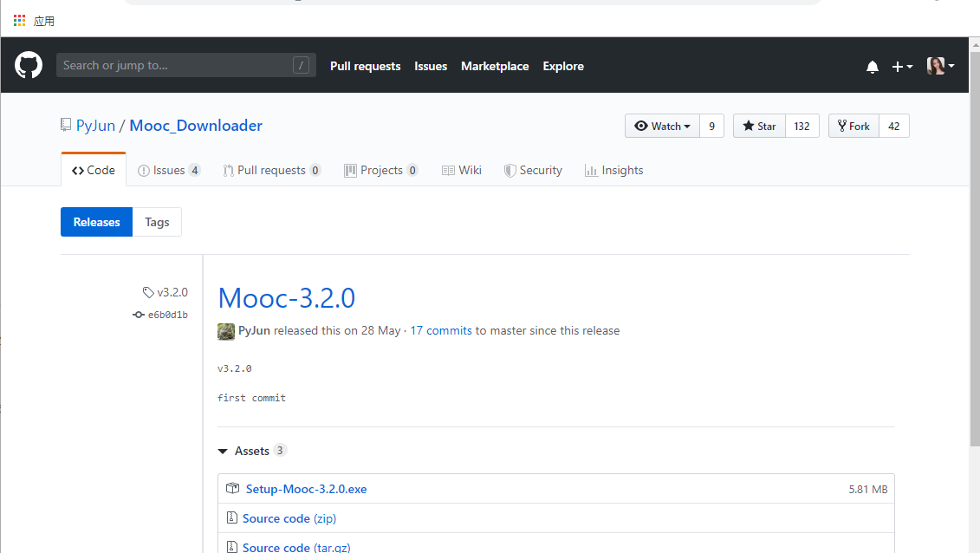Click the 5.81 MB file size text
980x553 pixels.
tap(868, 489)
